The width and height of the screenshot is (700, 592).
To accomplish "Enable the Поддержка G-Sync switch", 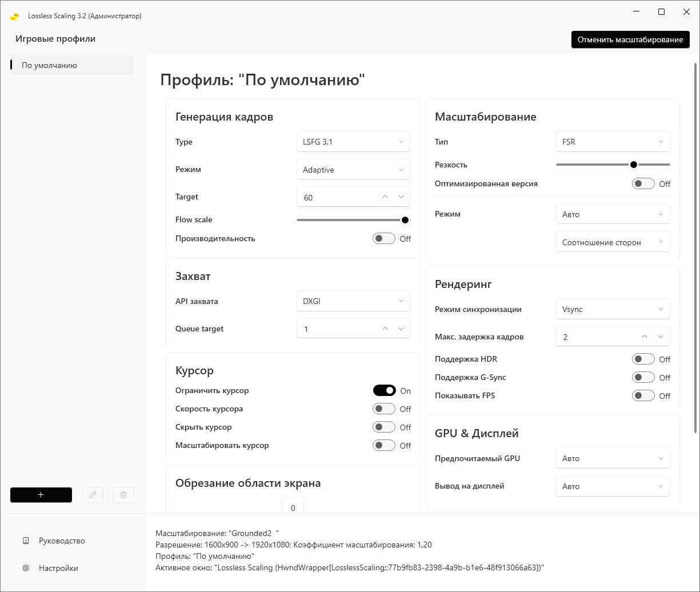I will [643, 377].
